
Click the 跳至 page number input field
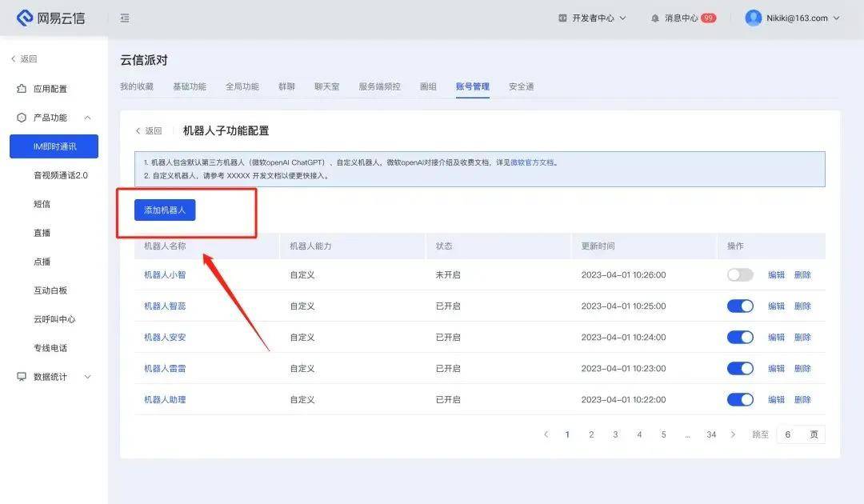click(787, 434)
